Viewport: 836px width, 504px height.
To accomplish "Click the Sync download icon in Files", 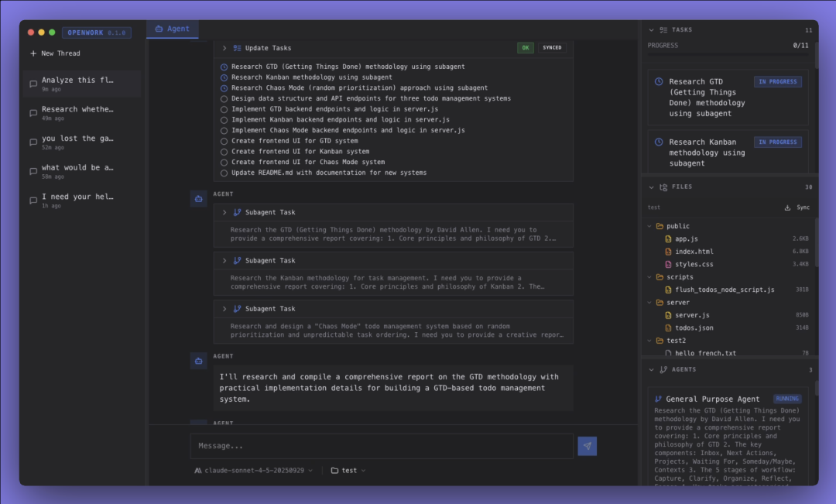I will pyautogui.click(x=787, y=207).
